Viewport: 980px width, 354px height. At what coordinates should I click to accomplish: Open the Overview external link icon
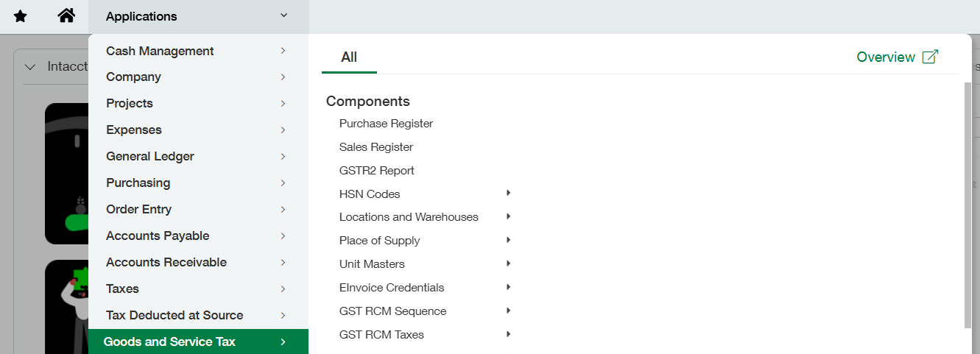(x=931, y=57)
